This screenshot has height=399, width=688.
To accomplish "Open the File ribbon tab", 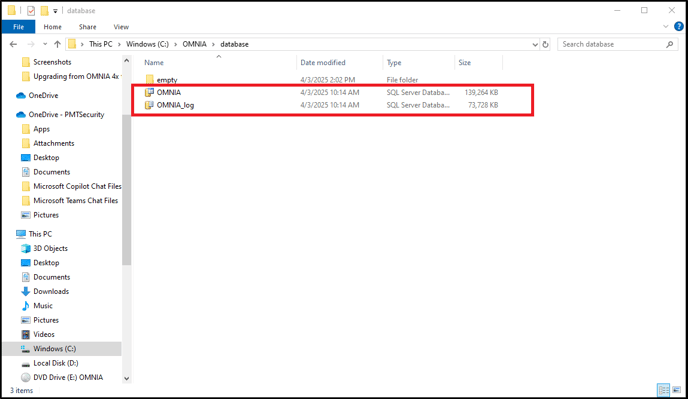I will tap(18, 27).
